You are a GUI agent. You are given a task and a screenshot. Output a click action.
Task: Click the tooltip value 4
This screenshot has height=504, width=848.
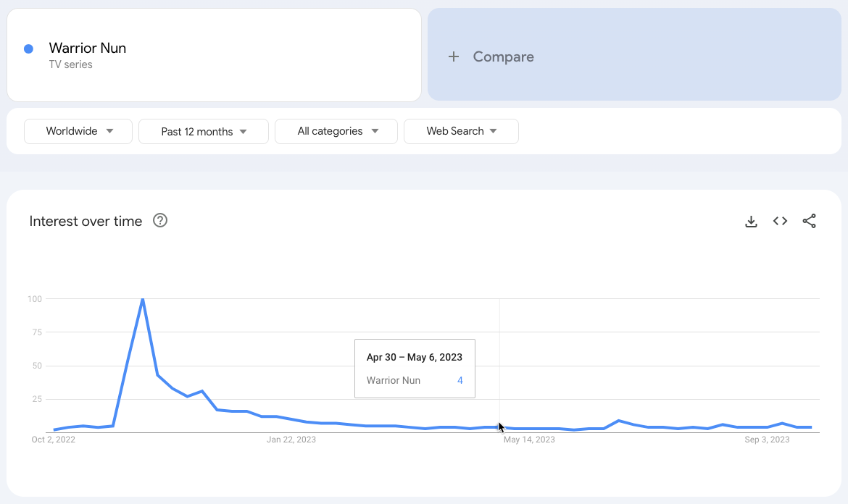[x=460, y=380]
